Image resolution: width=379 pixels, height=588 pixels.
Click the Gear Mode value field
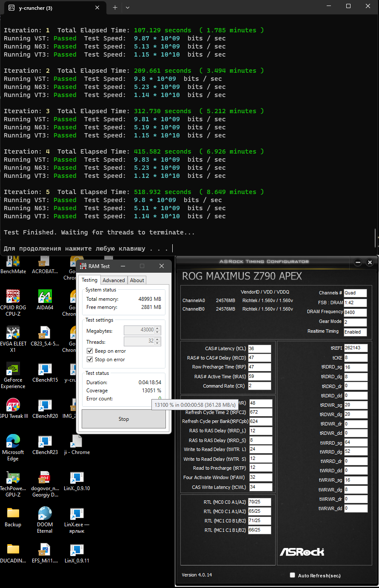click(355, 322)
